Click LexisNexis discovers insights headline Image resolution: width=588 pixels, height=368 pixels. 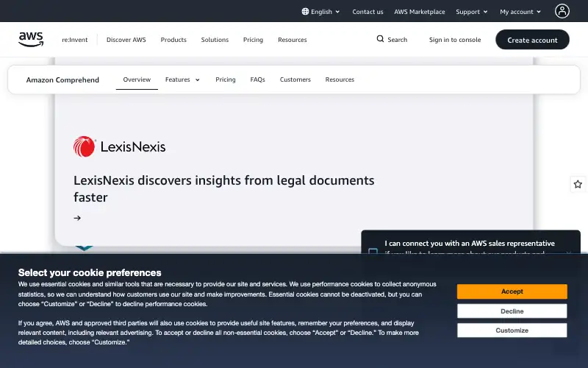[224, 188]
